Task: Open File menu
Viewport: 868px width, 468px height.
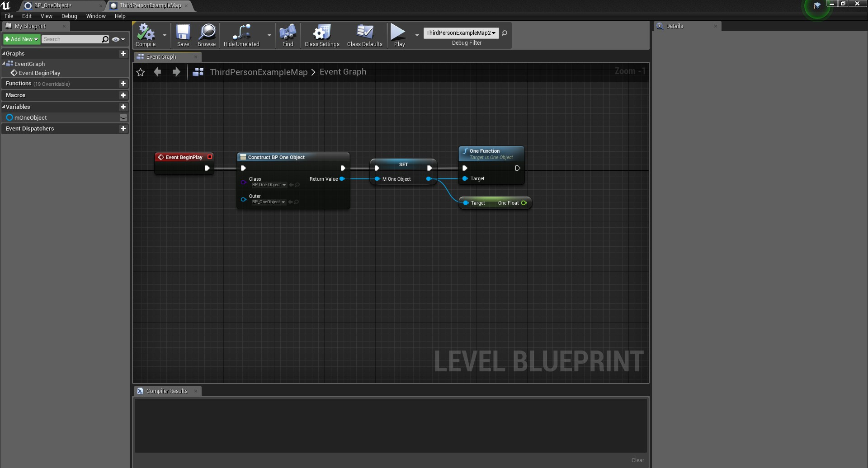Action: click(9, 16)
